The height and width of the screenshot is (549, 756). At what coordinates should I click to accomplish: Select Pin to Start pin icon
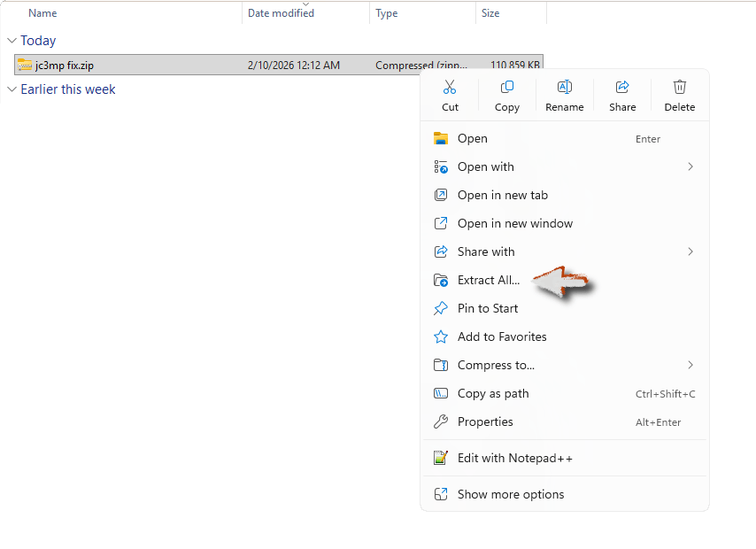pos(441,308)
